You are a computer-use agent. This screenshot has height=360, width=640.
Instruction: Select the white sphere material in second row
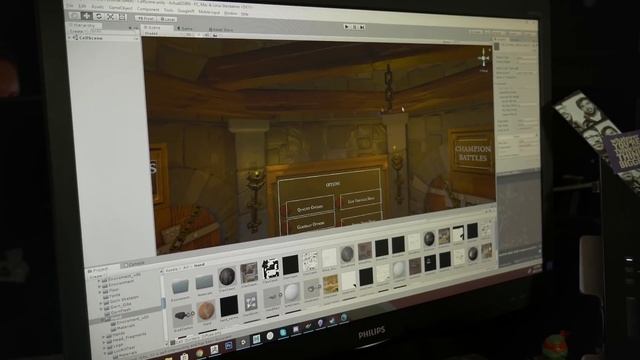pos(291,292)
